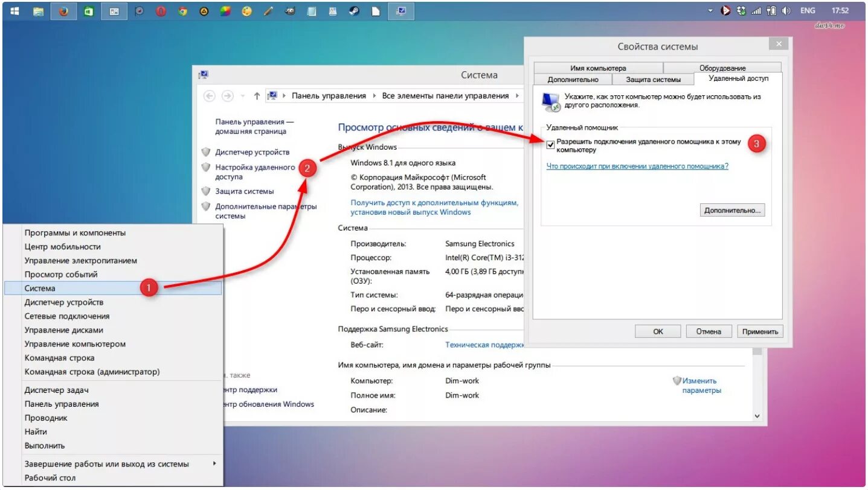Viewport: 868px width, 490px height.
Task: Open Dropbox tray icon
Action: point(741,11)
